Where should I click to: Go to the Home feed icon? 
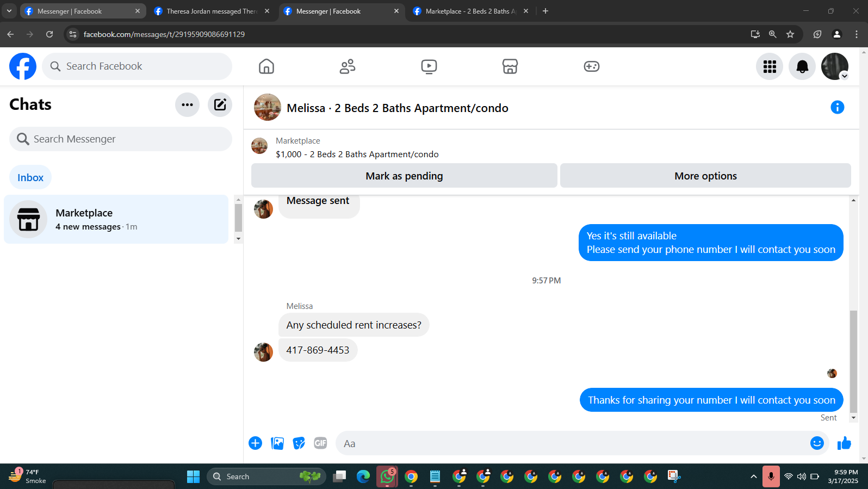[x=266, y=66]
